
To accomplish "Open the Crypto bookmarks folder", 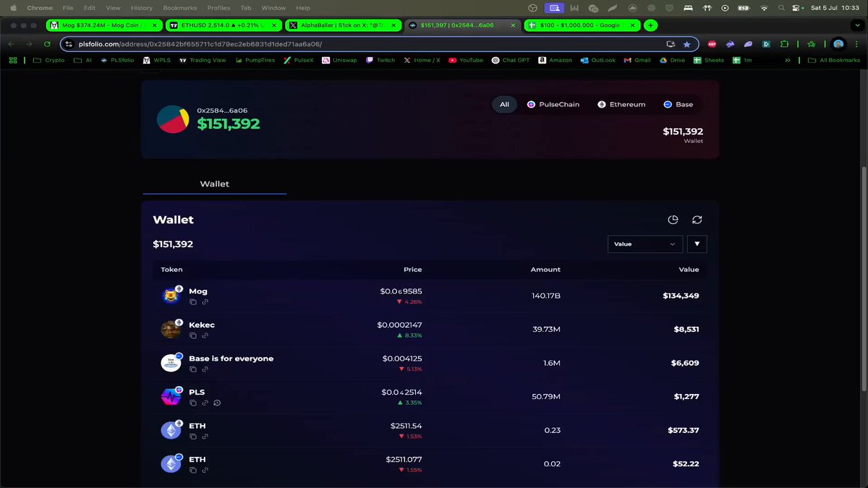I will [48, 60].
